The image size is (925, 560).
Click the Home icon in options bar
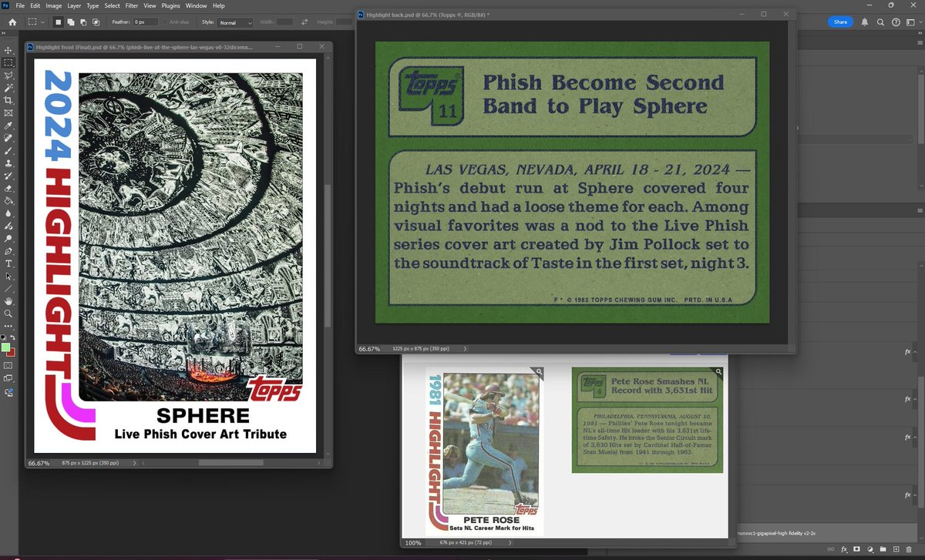[x=12, y=22]
